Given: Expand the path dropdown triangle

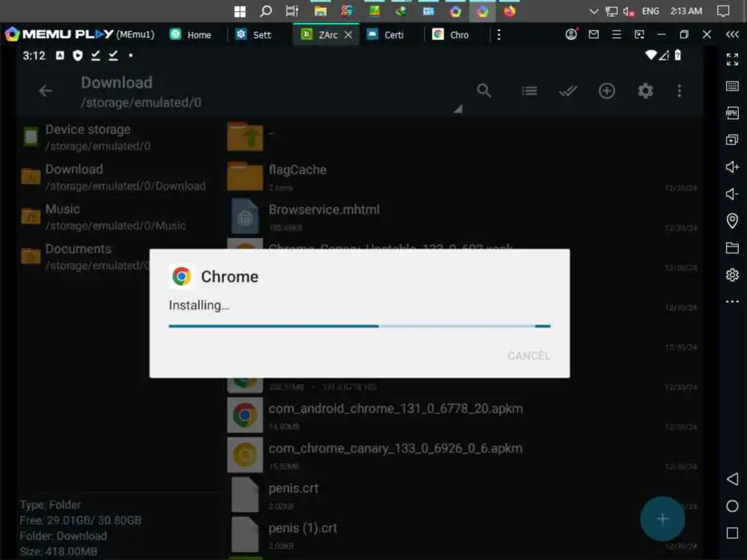Looking at the screenshot, I should pyautogui.click(x=458, y=109).
